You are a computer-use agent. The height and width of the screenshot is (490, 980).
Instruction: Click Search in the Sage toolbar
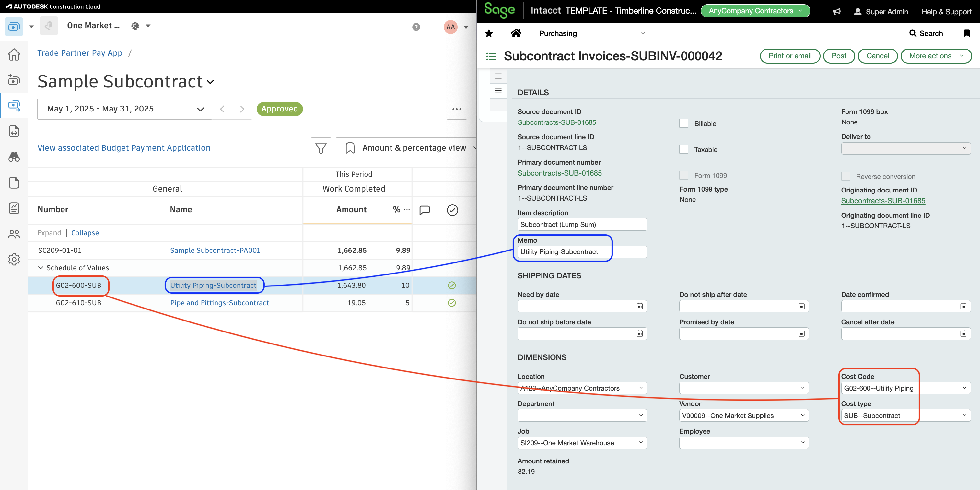(x=926, y=33)
